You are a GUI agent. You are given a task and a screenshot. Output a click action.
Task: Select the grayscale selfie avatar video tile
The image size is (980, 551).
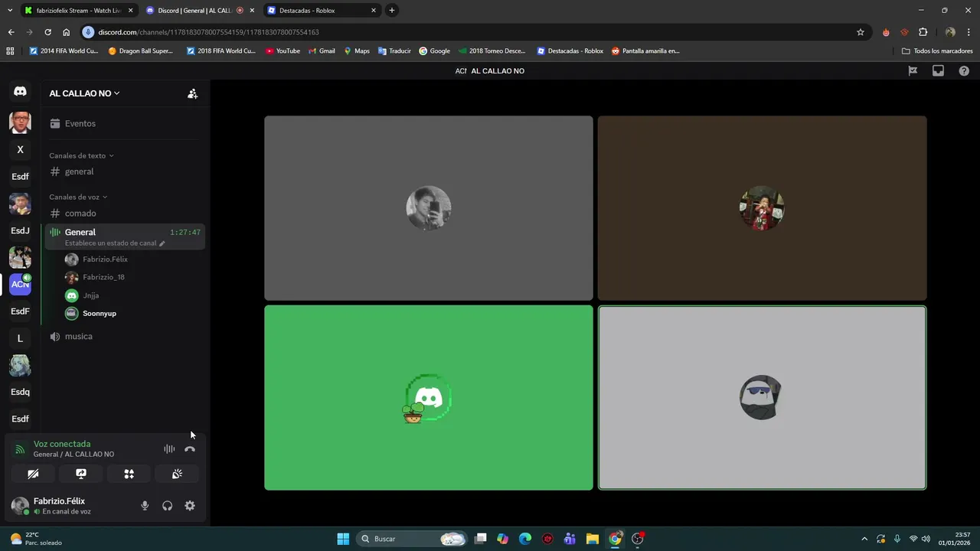pos(429,208)
